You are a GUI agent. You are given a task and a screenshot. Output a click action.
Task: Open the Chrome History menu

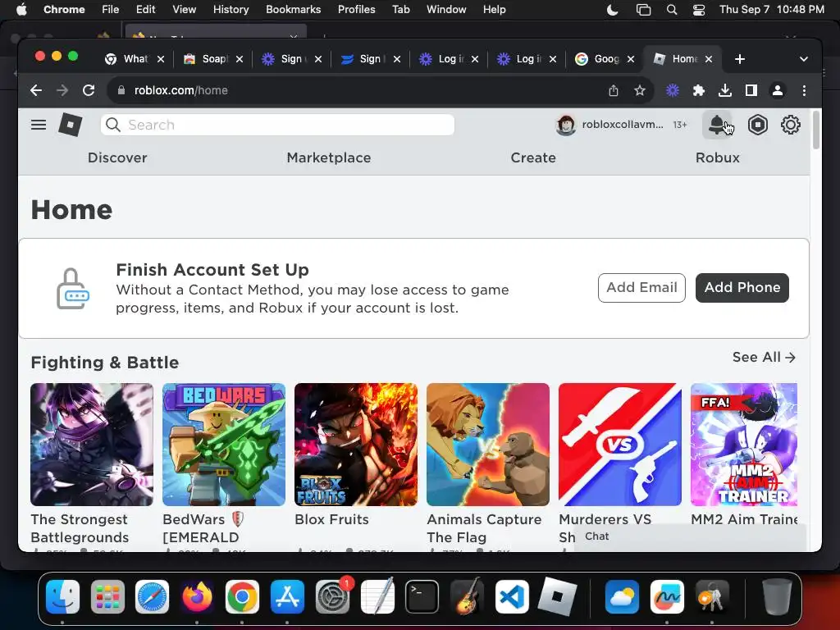(x=231, y=10)
